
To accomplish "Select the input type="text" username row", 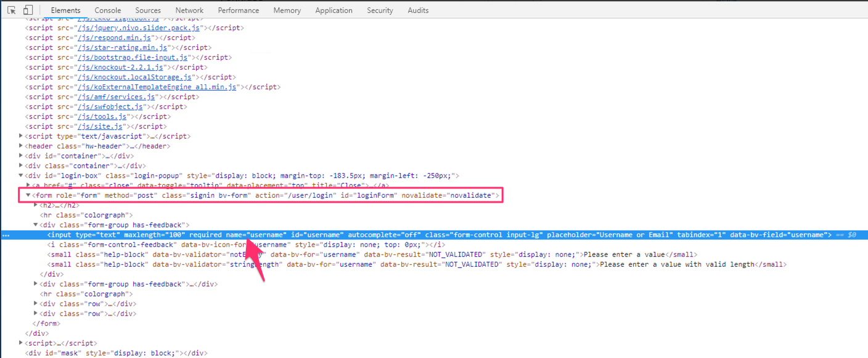I will pos(434,235).
